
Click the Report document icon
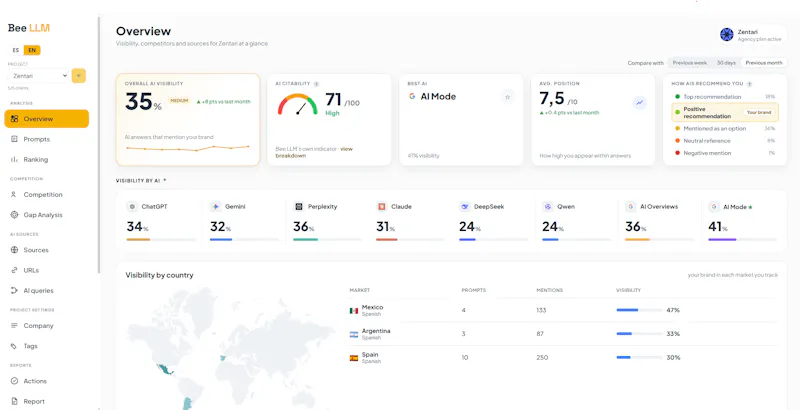coord(14,401)
